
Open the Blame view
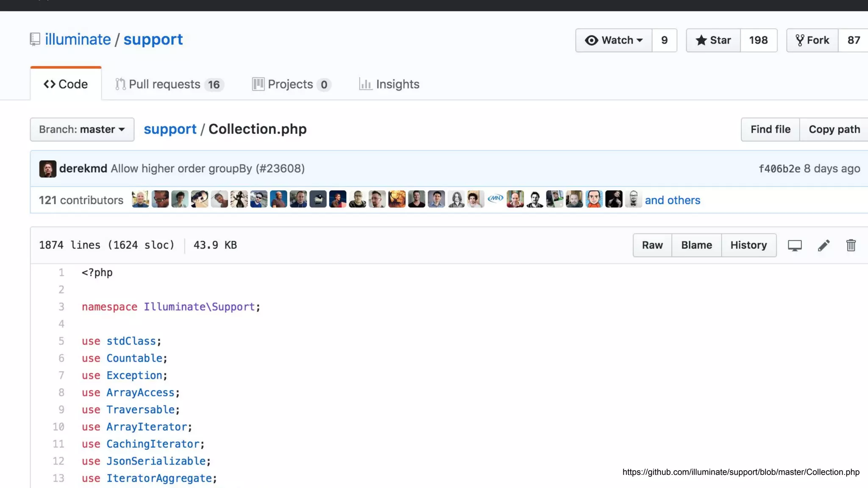696,245
